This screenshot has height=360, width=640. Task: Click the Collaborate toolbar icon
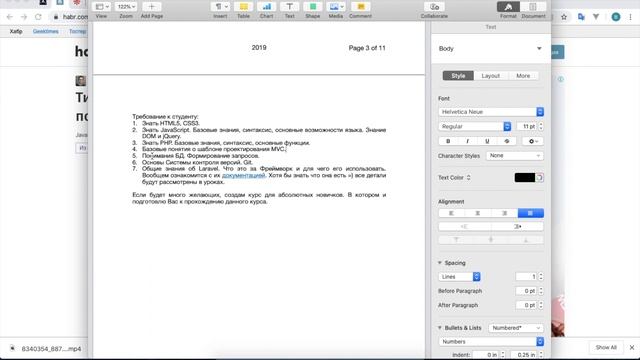[434, 7]
